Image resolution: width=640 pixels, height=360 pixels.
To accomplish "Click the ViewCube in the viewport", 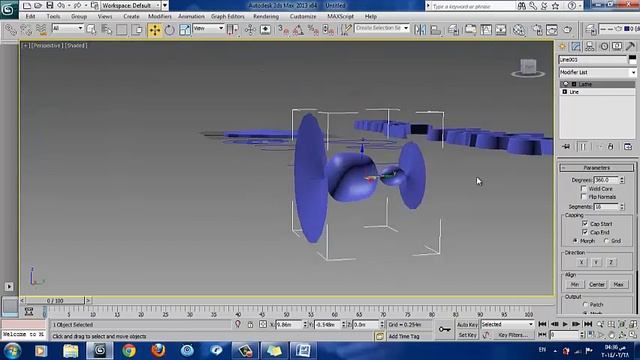I will tap(528, 68).
